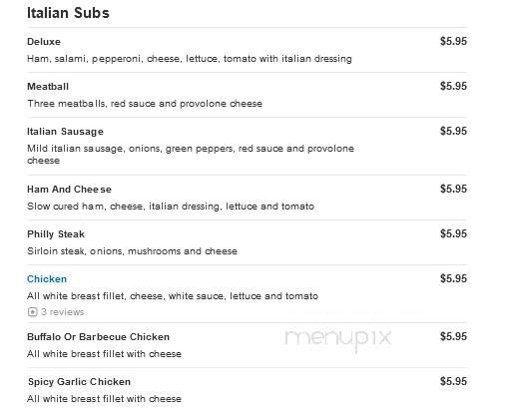The height and width of the screenshot is (420, 517).
Task: Click the Deluxe ingredients description
Action: click(190, 59)
